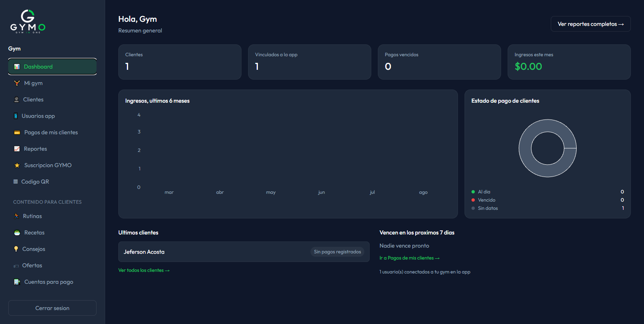Click the jun label on chart axis
The height and width of the screenshot is (324, 644).
[322, 192]
